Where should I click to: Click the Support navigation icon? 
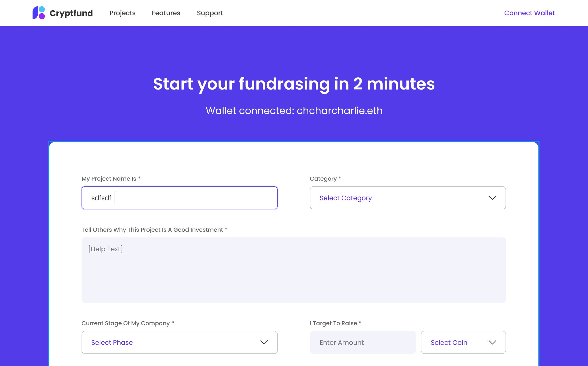click(210, 13)
